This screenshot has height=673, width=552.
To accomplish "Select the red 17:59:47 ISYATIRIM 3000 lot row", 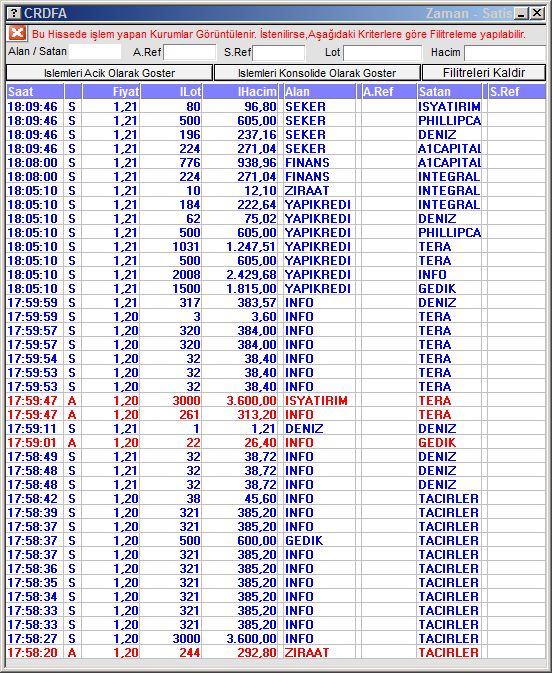I will (276, 401).
